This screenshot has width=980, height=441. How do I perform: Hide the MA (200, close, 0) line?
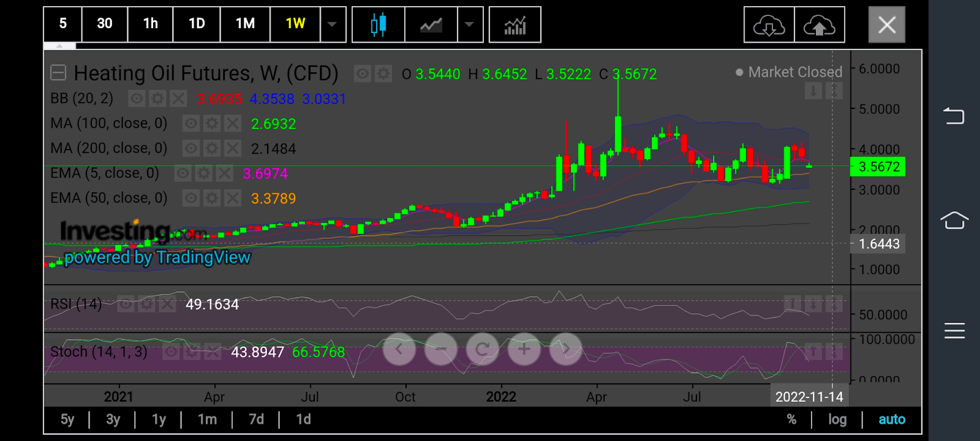(x=191, y=149)
